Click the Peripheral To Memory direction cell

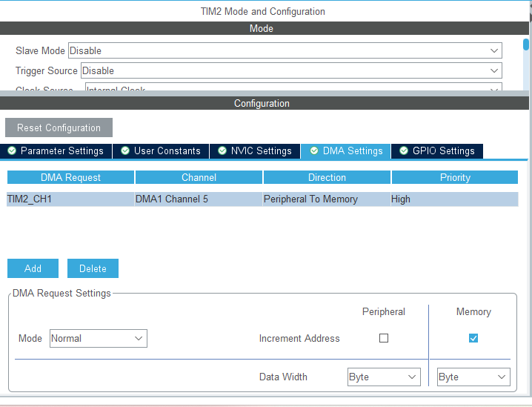(327, 199)
